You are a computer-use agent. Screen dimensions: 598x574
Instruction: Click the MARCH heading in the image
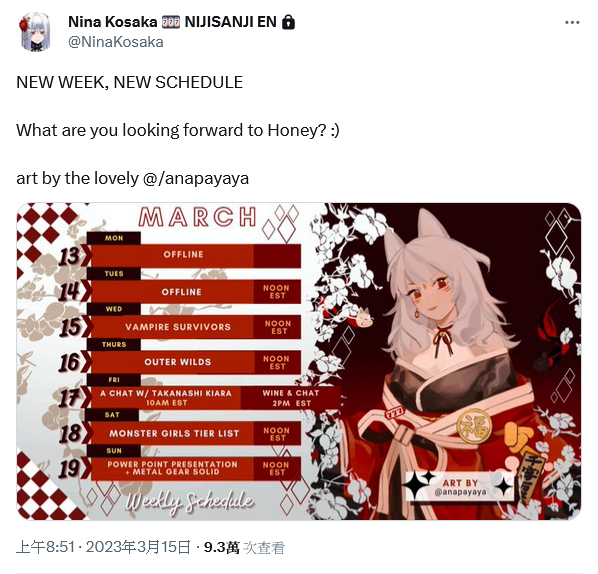click(x=197, y=217)
